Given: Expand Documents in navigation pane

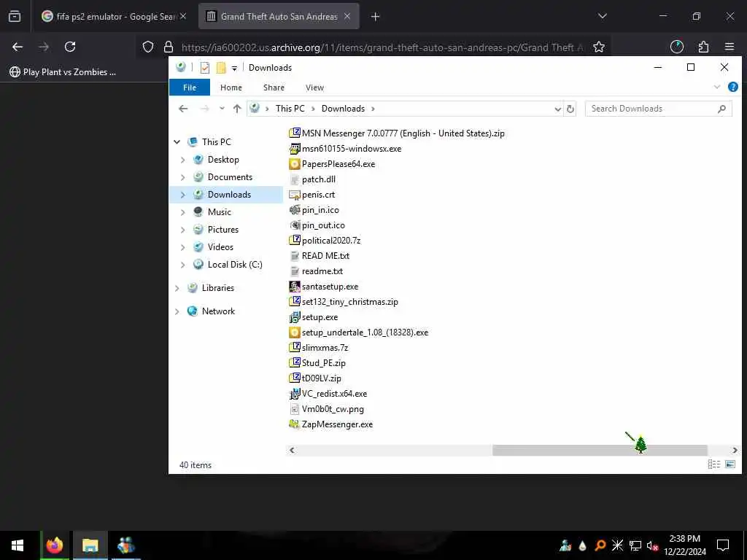Looking at the screenshot, I should [183, 177].
